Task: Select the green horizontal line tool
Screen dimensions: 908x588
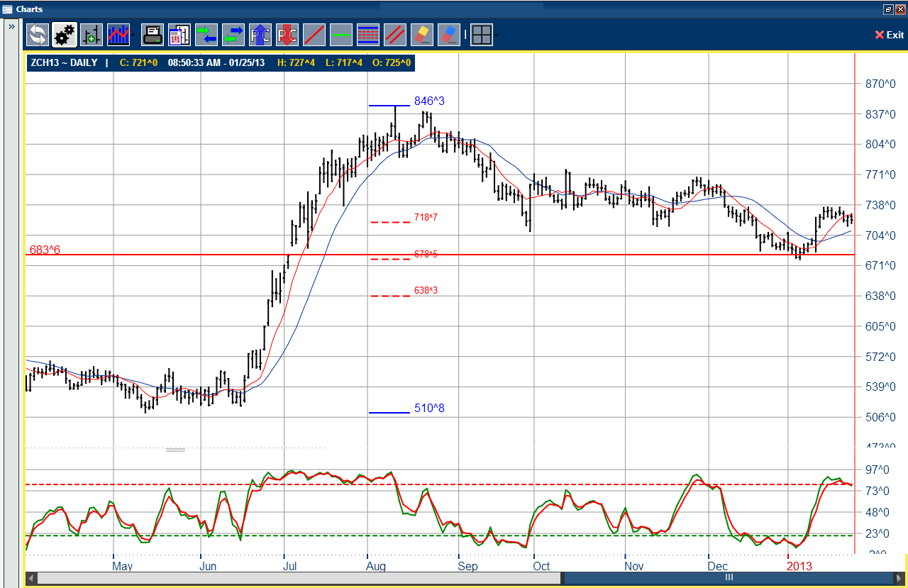Action: click(x=341, y=34)
